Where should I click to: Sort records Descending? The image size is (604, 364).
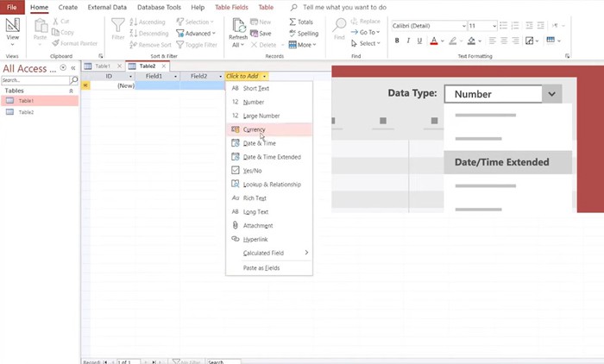pyautogui.click(x=149, y=33)
